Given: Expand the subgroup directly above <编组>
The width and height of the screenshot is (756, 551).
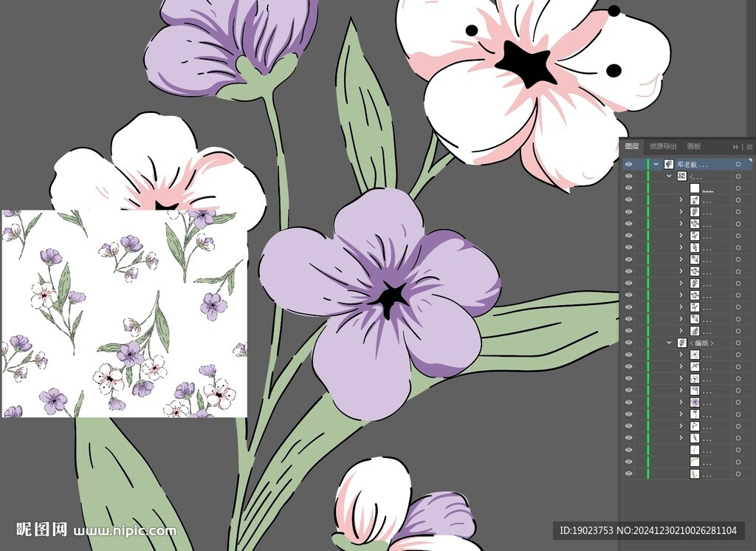Looking at the screenshot, I should click(681, 331).
